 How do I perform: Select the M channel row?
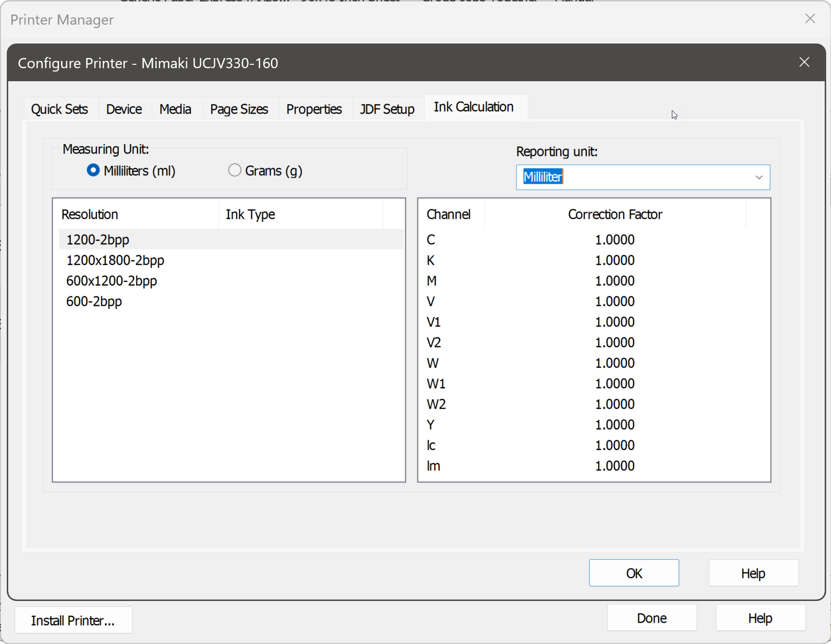click(x=594, y=281)
